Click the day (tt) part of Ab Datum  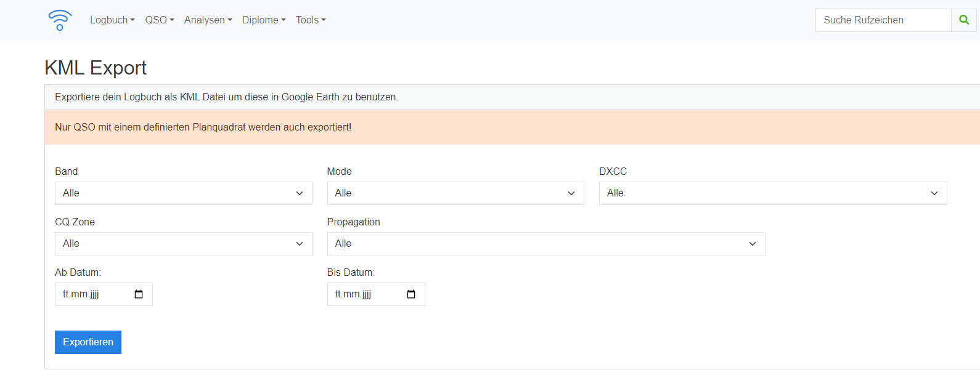coord(66,294)
